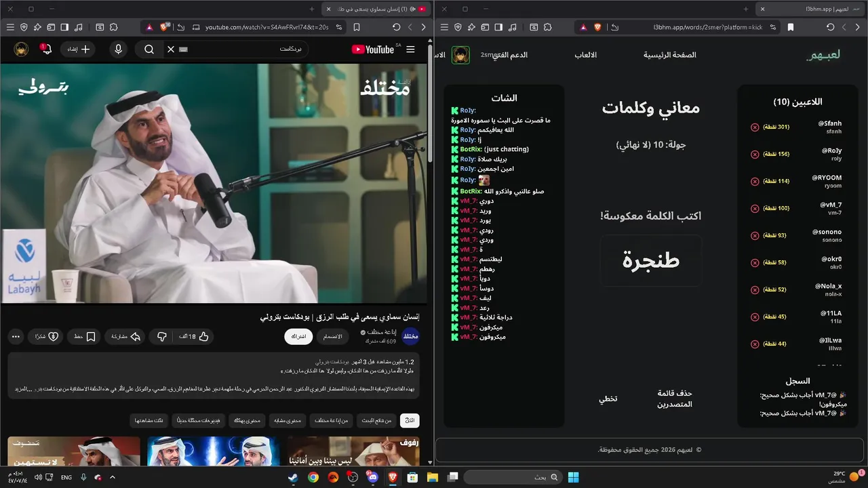Image resolution: width=868 pixels, height=488 pixels.
Task: Bookmark the YouTube page in left browser
Action: 357,27
